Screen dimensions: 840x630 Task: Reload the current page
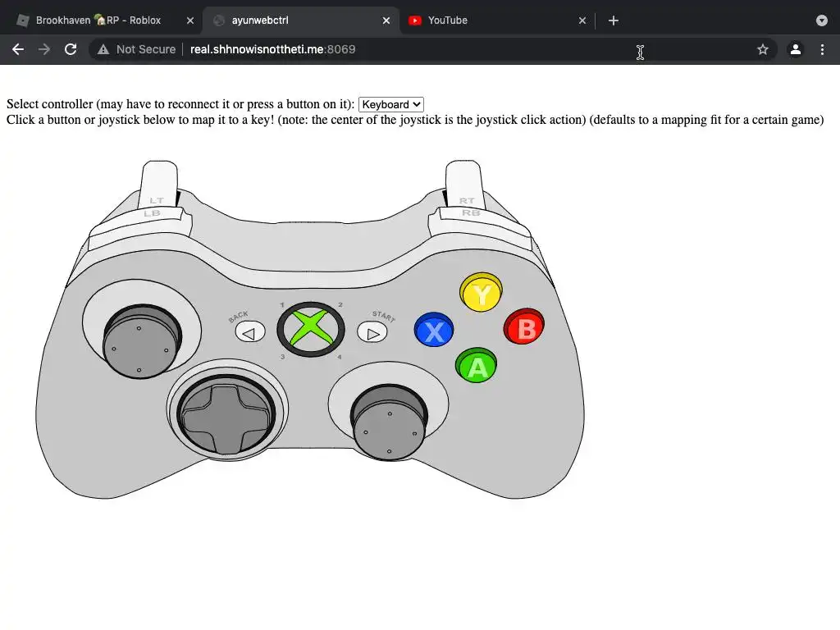(x=71, y=49)
